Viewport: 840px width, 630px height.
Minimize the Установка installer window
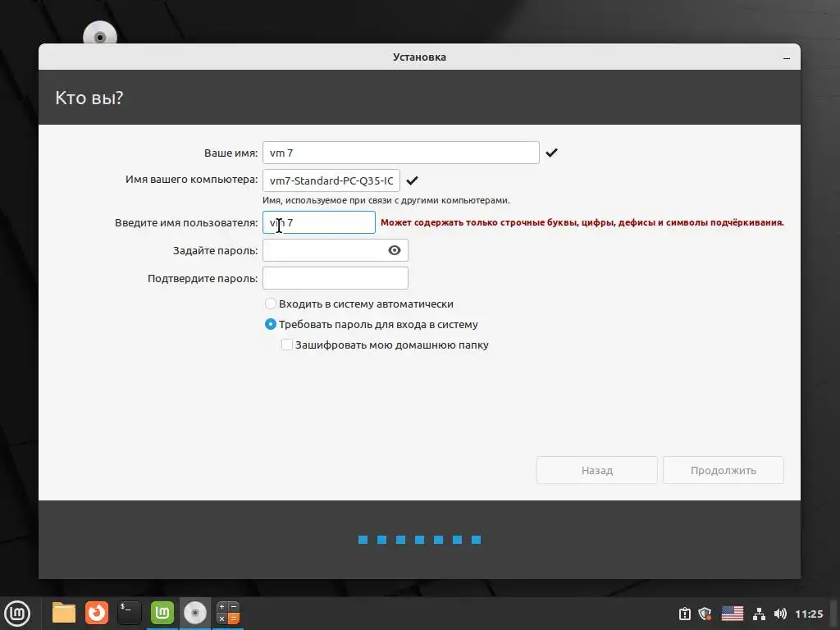(x=787, y=57)
